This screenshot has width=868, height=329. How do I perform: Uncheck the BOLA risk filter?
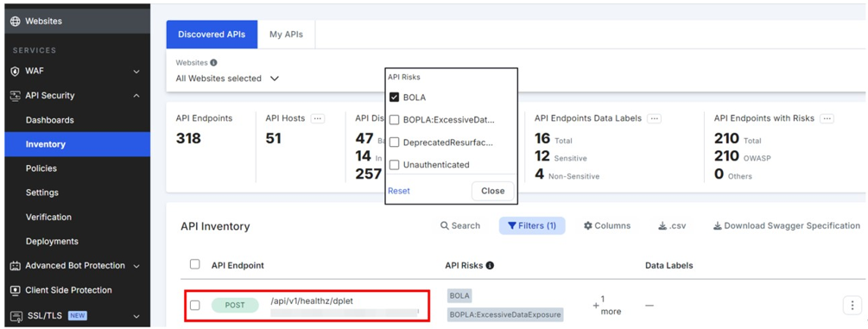click(395, 98)
